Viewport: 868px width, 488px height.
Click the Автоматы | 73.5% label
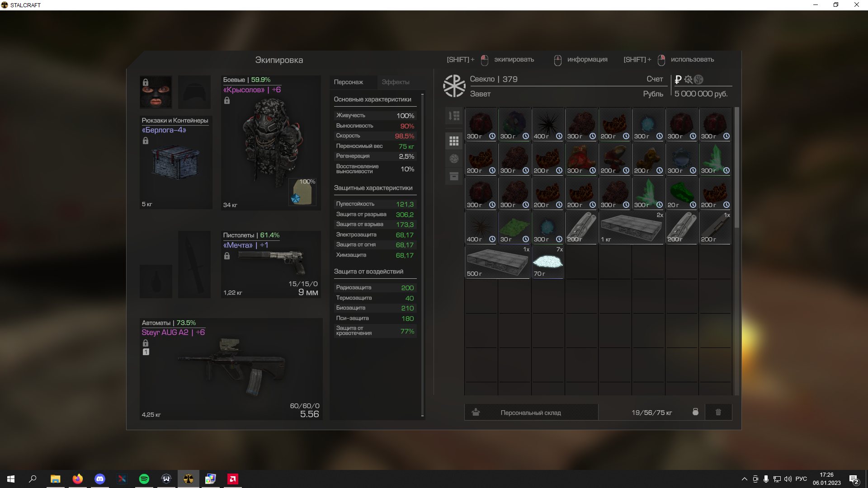[x=169, y=323]
